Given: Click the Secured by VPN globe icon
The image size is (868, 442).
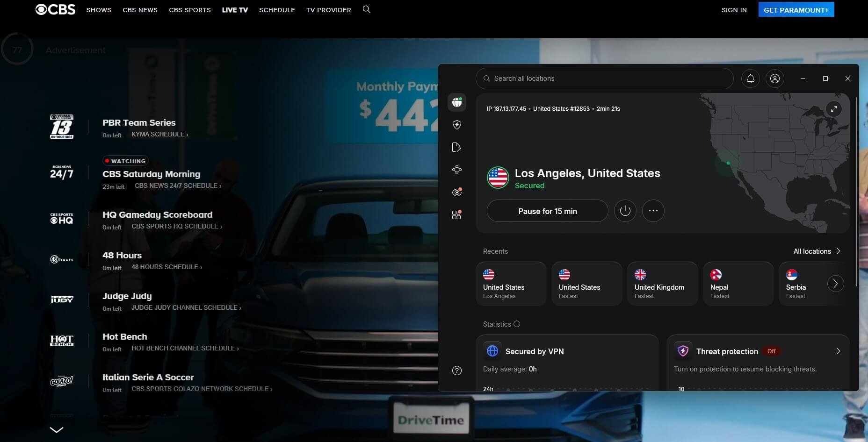Looking at the screenshot, I should [x=492, y=351].
